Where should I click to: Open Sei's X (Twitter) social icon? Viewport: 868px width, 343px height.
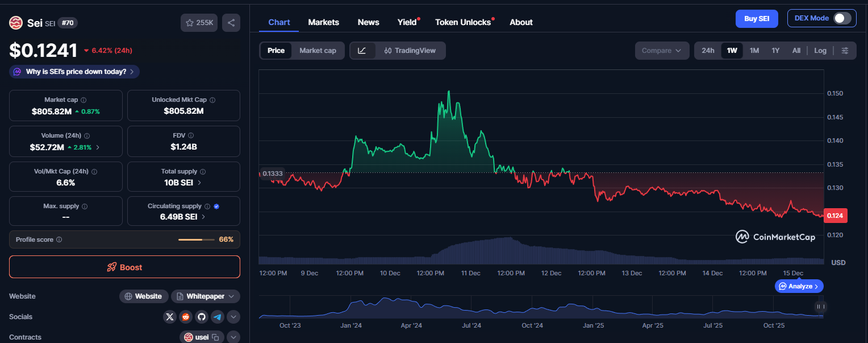170,316
